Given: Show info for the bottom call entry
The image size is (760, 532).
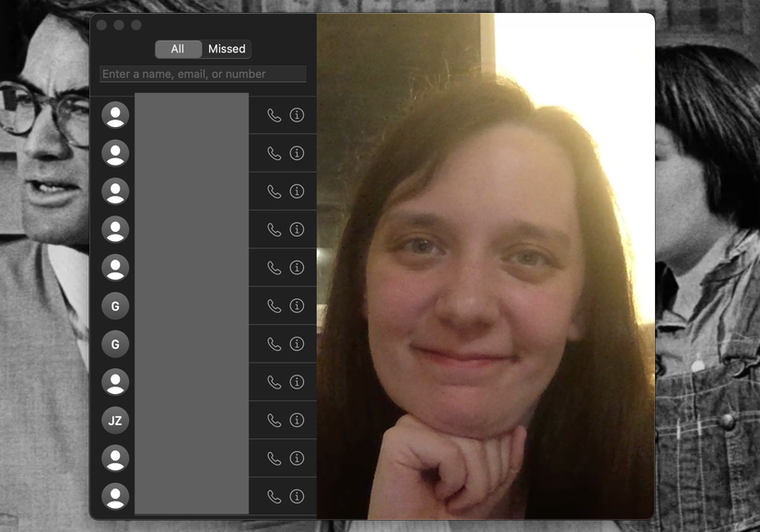Looking at the screenshot, I should pyautogui.click(x=296, y=496).
